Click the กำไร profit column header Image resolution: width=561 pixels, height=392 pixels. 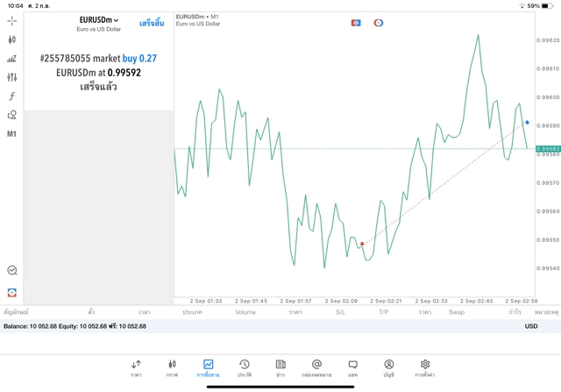(515, 312)
